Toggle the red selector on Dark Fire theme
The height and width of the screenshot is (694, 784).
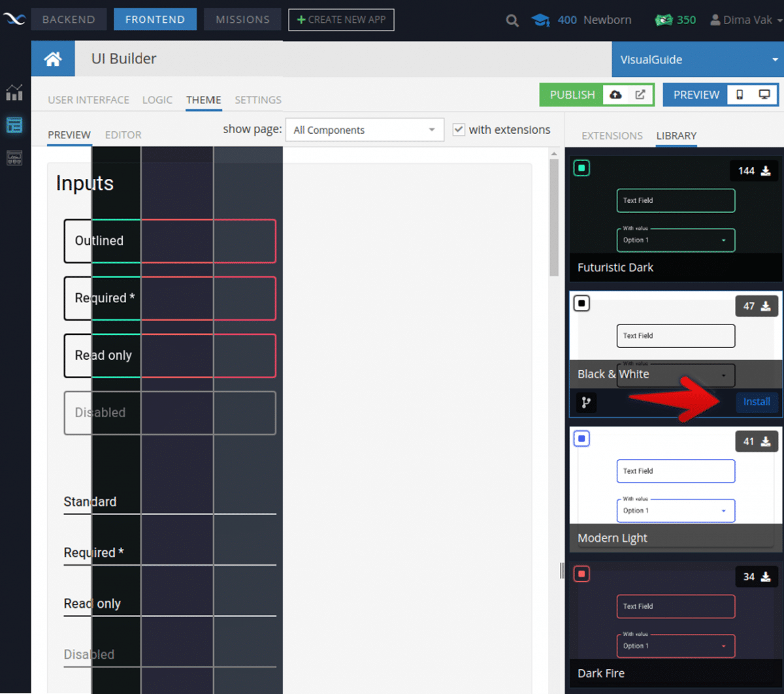click(x=580, y=574)
